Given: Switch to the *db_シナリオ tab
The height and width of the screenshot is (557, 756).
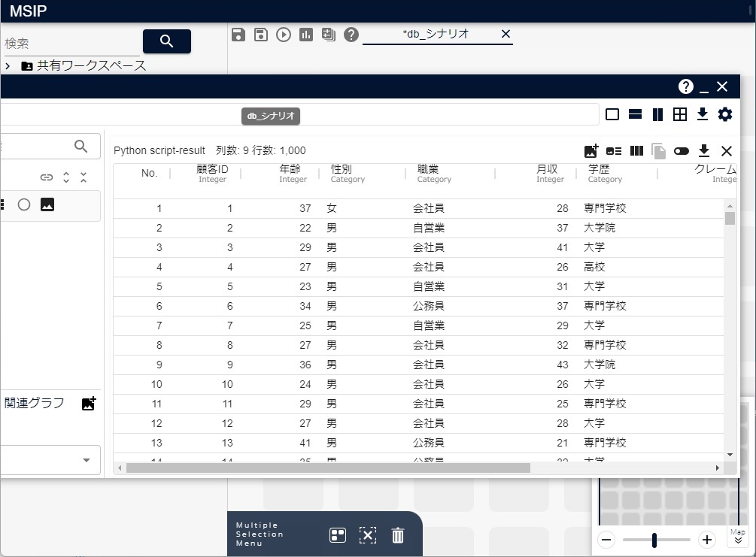Looking at the screenshot, I should click(x=436, y=34).
